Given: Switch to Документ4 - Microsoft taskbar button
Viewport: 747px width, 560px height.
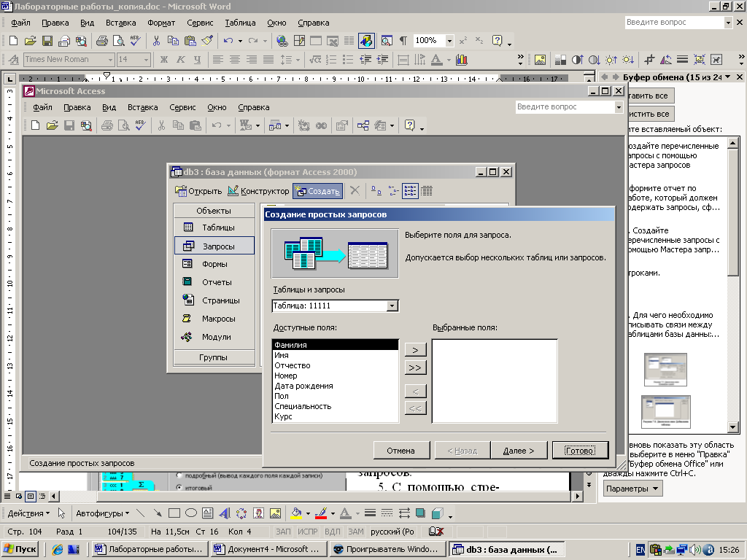Looking at the screenshot, I should coord(268,549).
